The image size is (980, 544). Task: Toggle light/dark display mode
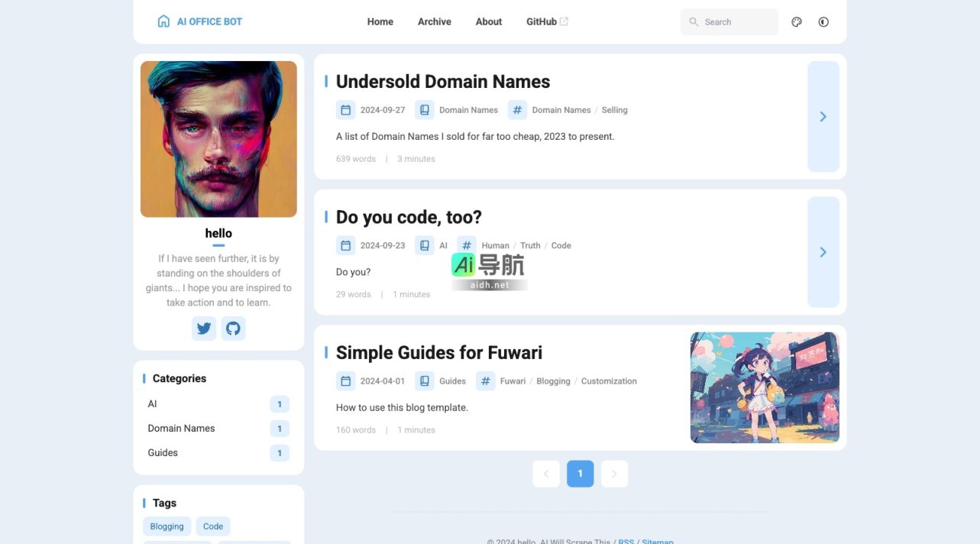(x=823, y=21)
